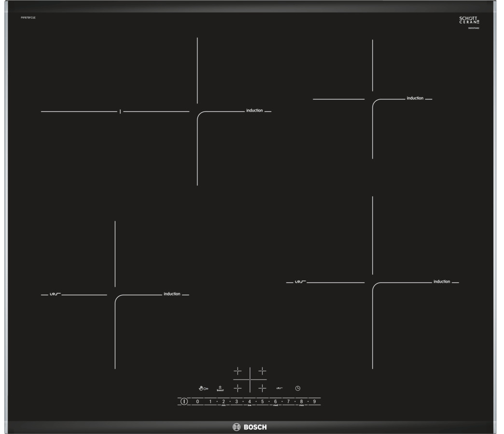This screenshot has height=434, width=504.
Task: Click the Schott Ceran logo
Action: [469, 20]
